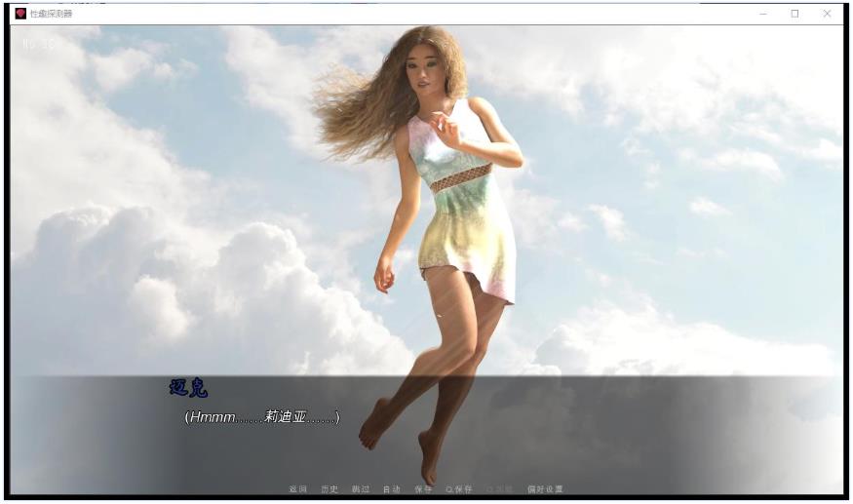Image resolution: width=853 pixels, height=504 pixels.
Task: Toggle 自动 (Auto) forward mode
Action: click(391, 488)
